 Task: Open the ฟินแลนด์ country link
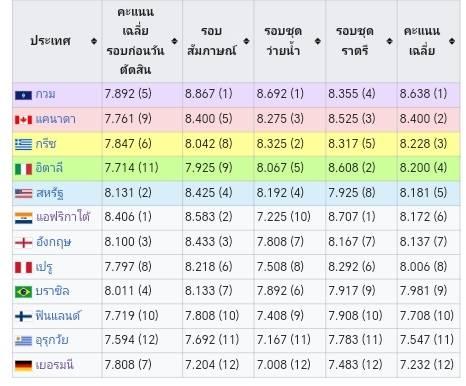[58, 315]
